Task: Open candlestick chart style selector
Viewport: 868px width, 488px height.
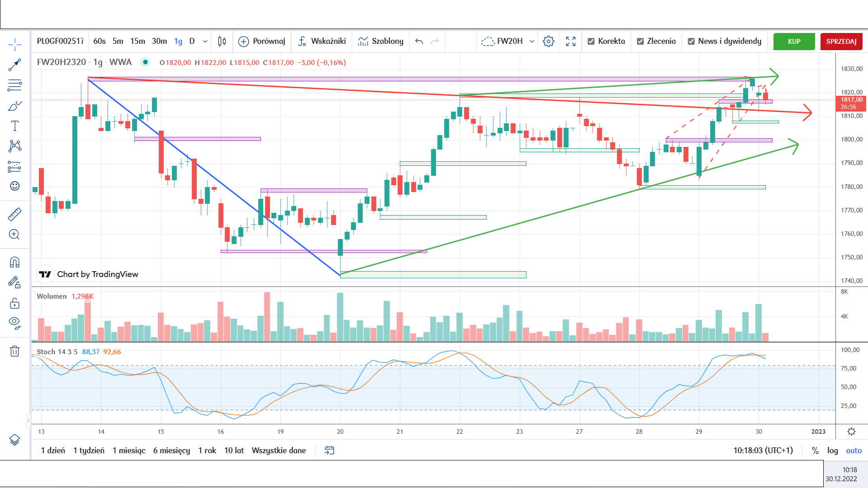Action: (x=222, y=41)
